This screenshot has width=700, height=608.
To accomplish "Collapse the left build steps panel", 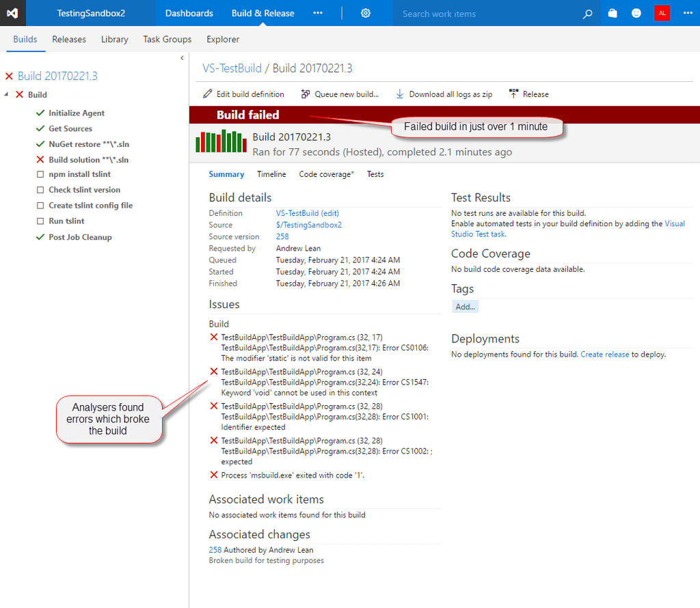I will point(182,59).
